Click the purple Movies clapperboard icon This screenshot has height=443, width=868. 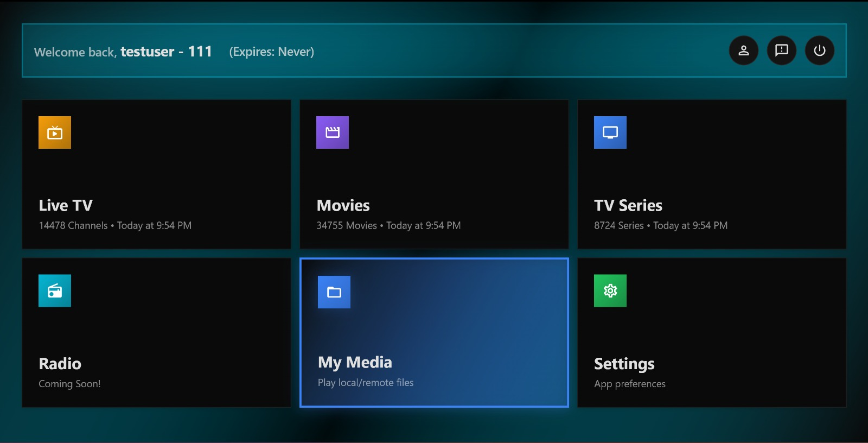click(333, 132)
